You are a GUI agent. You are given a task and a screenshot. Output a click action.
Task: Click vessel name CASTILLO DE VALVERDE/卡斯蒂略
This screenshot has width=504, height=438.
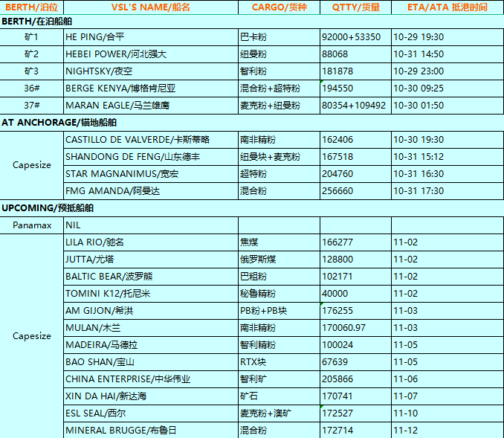[138, 140]
